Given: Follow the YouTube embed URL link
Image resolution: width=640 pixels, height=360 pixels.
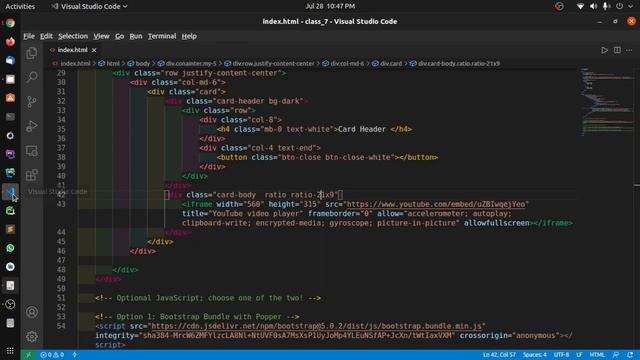Looking at the screenshot, I should 436,204.
